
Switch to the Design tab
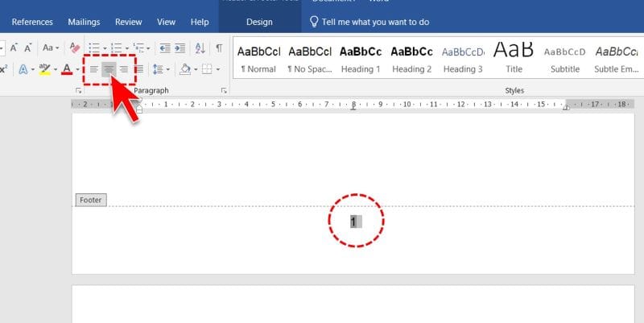click(x=259, y=22)
